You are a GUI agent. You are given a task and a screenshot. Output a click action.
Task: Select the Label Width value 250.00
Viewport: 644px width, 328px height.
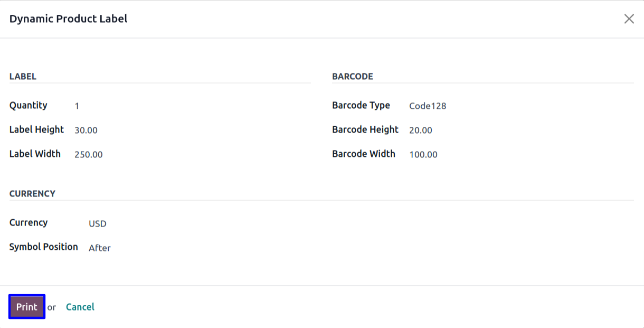[89, 155]
